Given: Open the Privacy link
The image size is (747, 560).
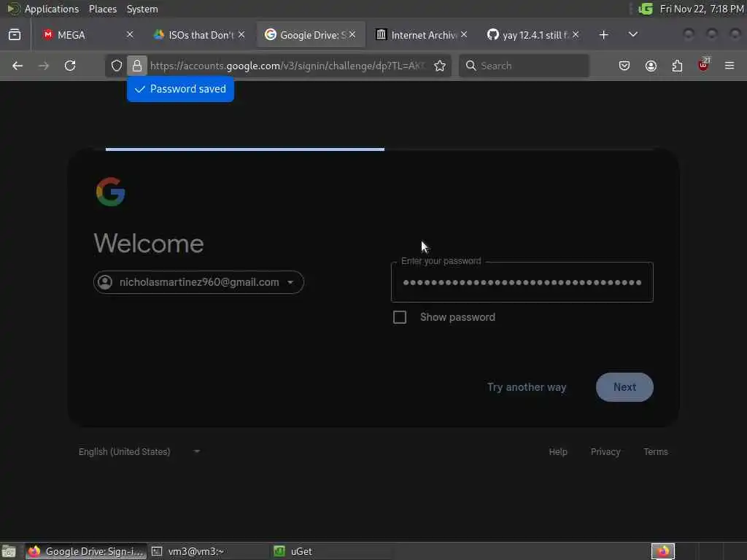Looking at the screenshot, I should pyautogui.click(x=605, y=451).
